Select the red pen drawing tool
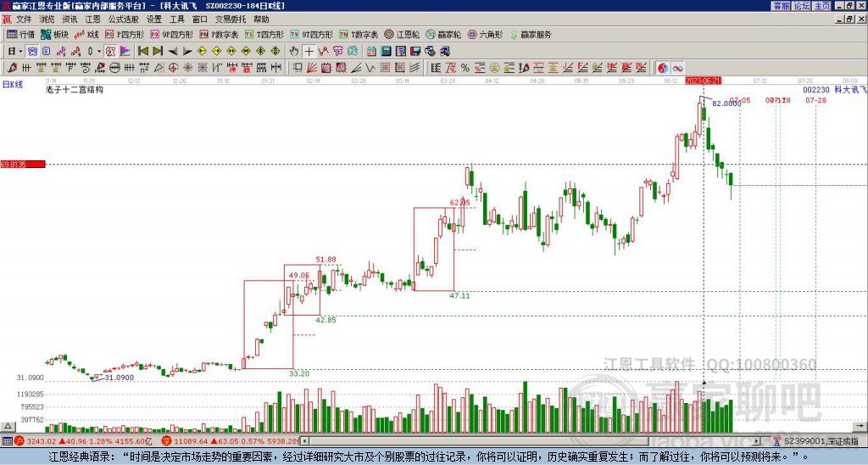868x465 pixels. point(12,68)
